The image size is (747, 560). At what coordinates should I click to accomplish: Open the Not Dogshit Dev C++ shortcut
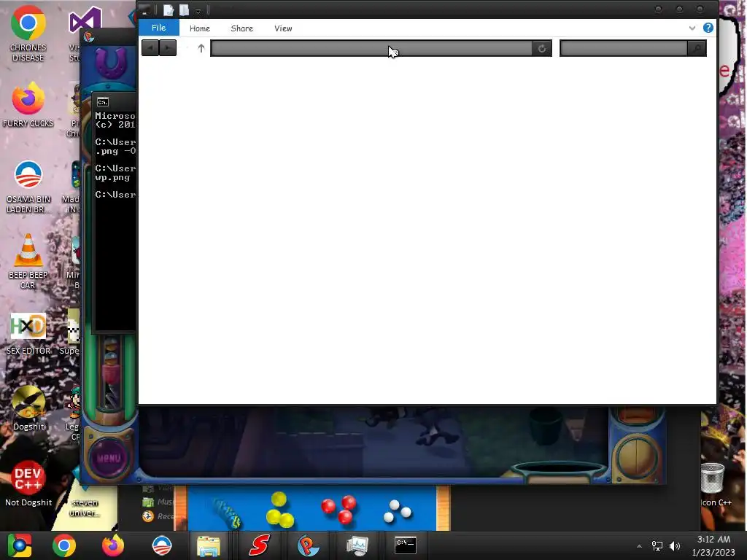pos(28,483)
